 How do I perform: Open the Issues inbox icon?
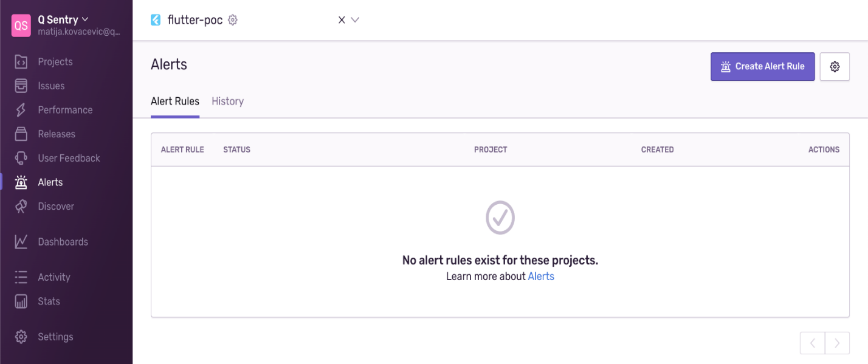(x=21, y=86)
